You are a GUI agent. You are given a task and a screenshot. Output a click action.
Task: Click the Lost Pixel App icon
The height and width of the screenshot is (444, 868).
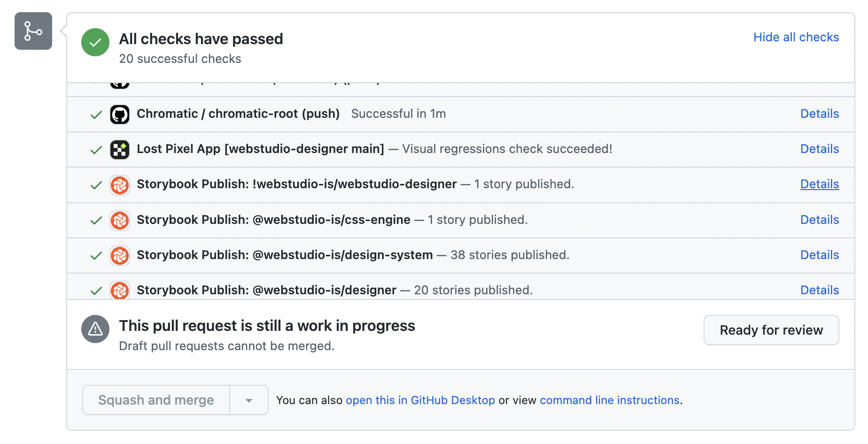click(x=120, y=150)
